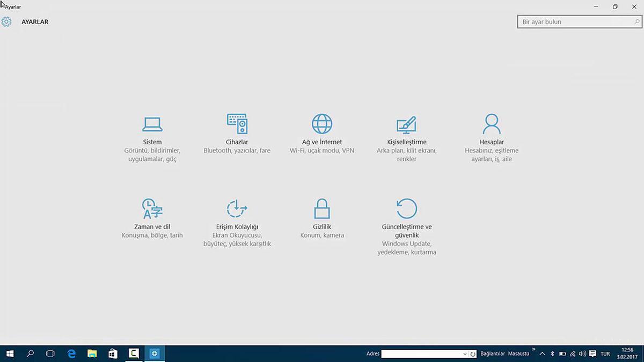Open the Adres bar dropdown arrow
This screenshot has width=644, height=362.
click(465, 354)
